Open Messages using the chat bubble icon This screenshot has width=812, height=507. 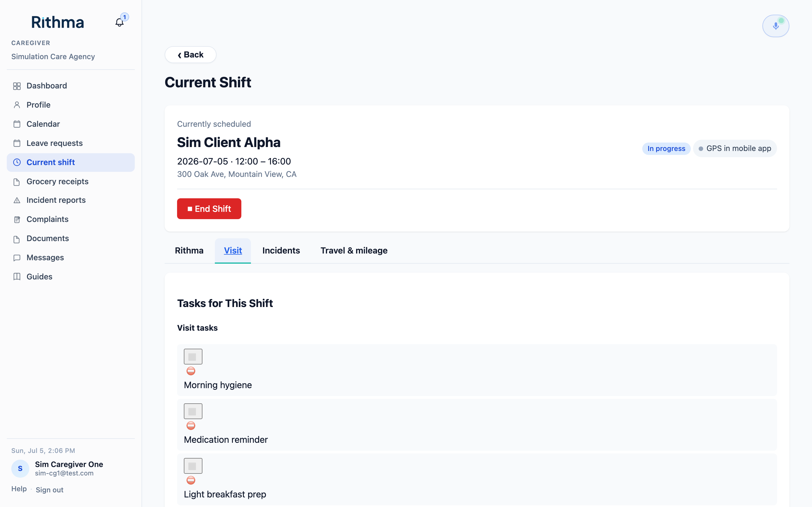click(x=17, y=257)
